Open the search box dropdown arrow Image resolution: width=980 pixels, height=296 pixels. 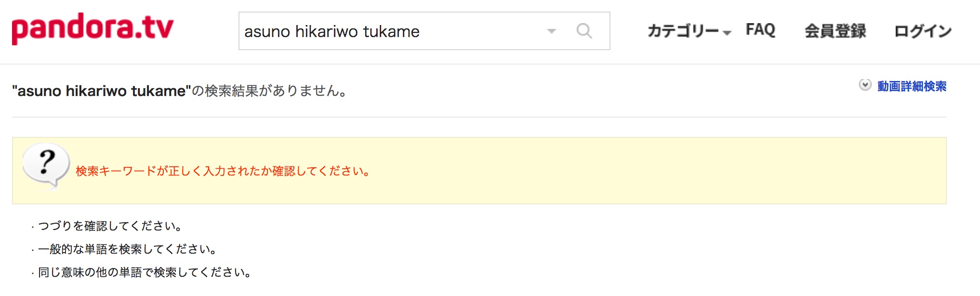tap(552, 31)
